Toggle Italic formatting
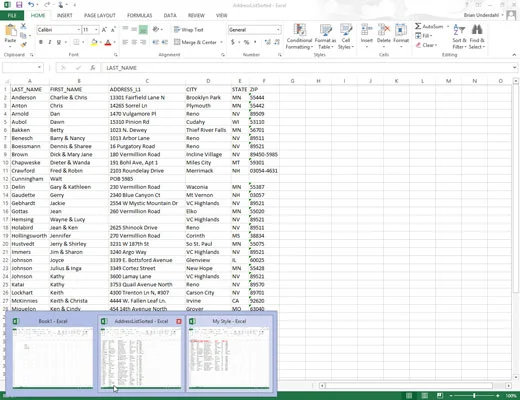Image resolution: width=520 pixels, height=400 pixels. click(50, 42)
